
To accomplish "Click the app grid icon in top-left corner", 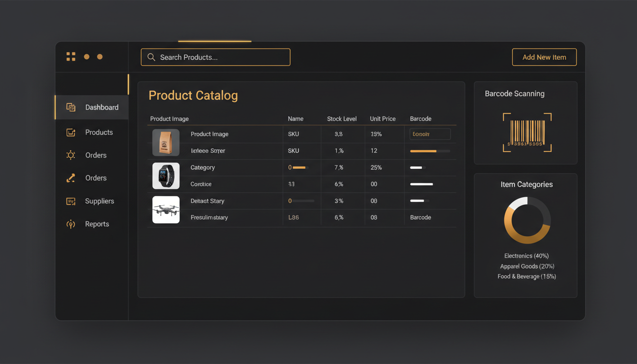I will (71, 56).
